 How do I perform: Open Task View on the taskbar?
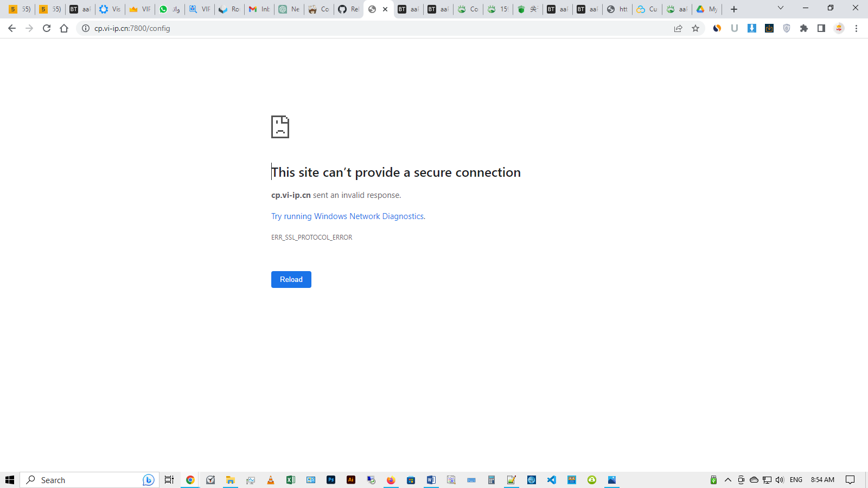169,480
